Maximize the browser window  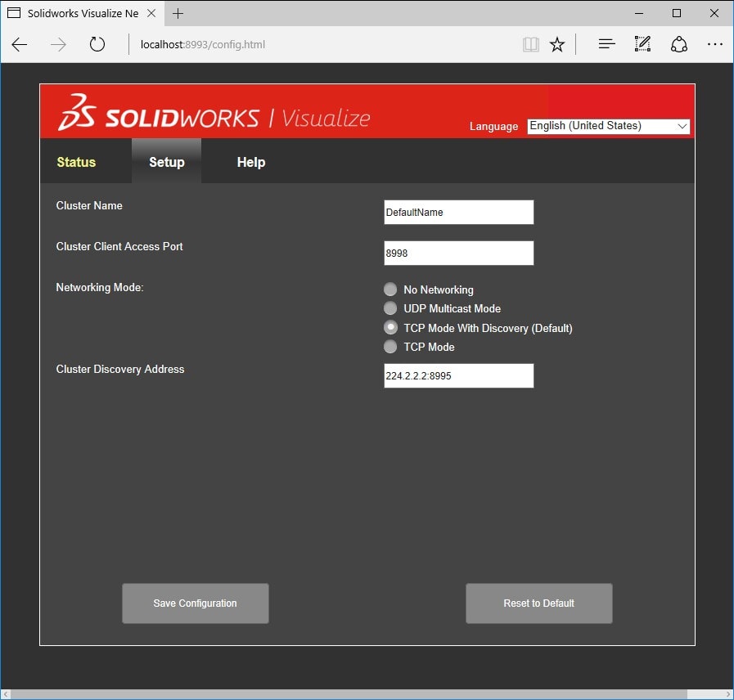point(677,13)
